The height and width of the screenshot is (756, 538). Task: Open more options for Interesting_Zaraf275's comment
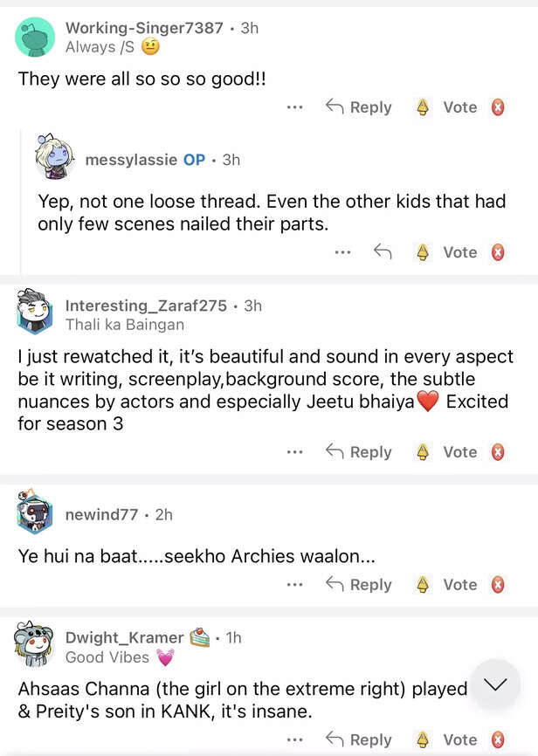(x=295, y=452)
